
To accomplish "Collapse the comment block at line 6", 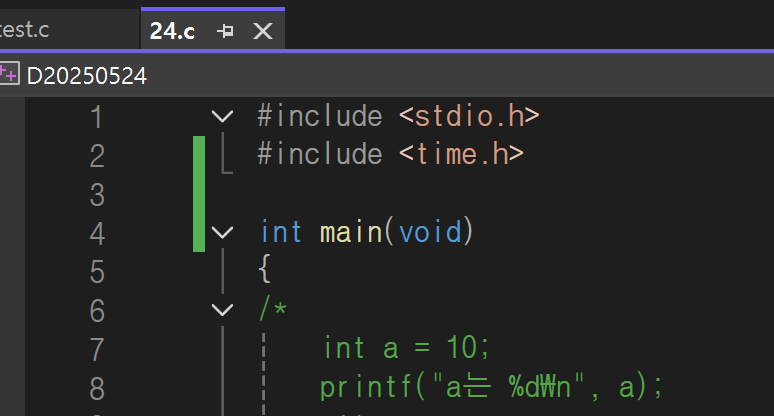I will tap(222, 310).
